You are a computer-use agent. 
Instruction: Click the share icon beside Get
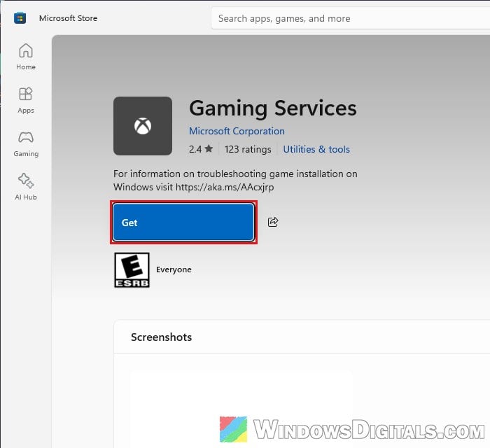(x=273, y=222)
